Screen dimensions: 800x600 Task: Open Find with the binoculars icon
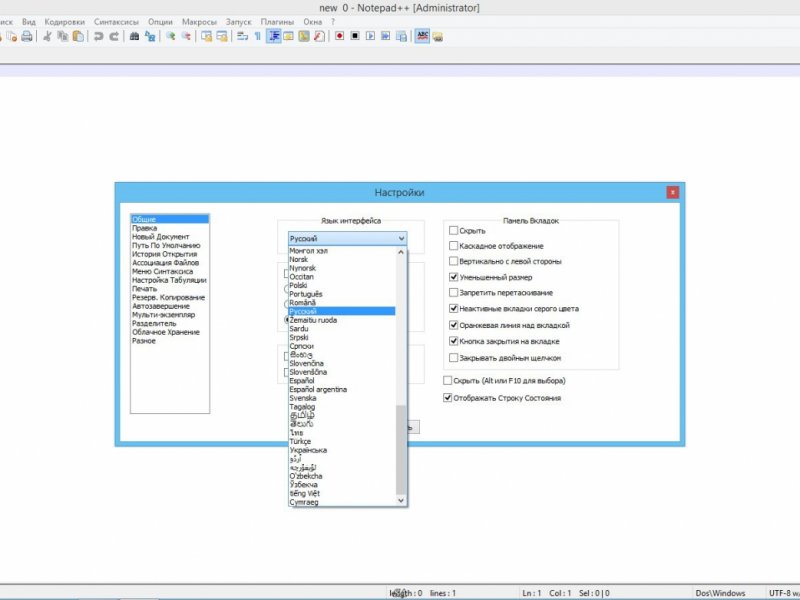pos(134,36)
